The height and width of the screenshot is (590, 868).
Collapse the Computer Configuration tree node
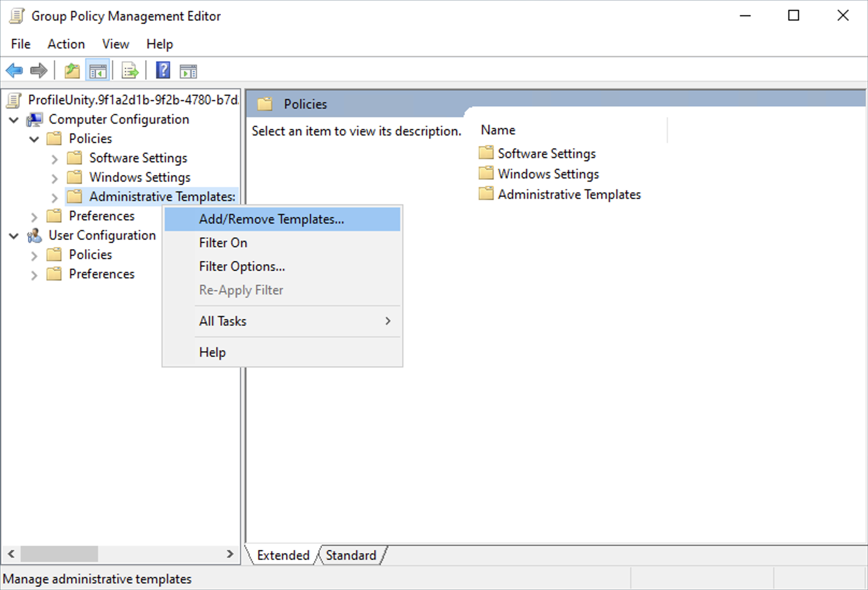(14, 120)
